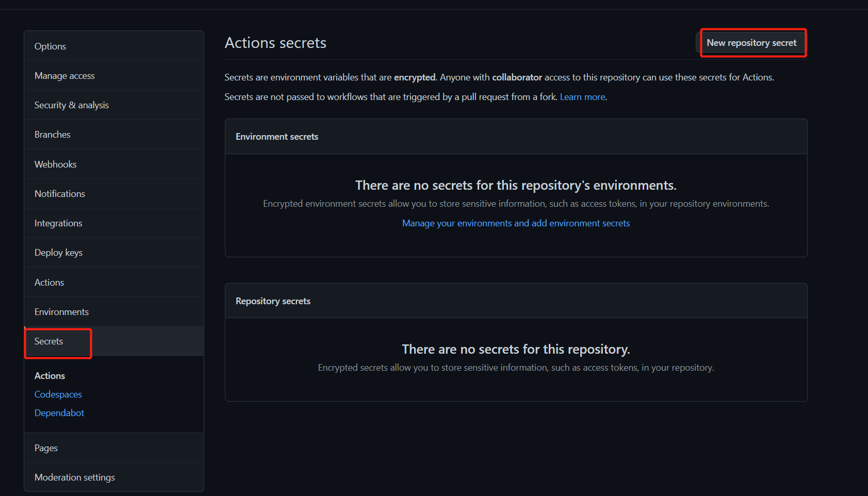Select Secrets in the settings sidebar
868x496 pixels.
49,341
